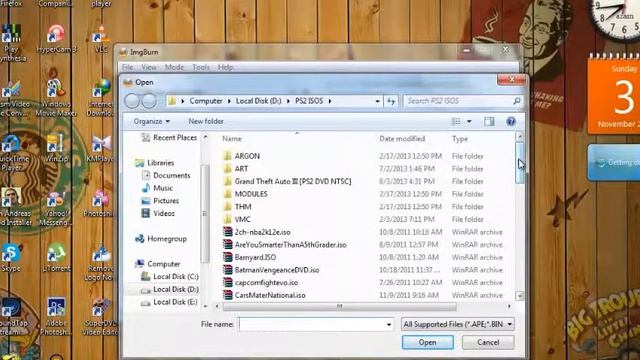Select Grand Theft Auto III folder icon

coord(227,181)
